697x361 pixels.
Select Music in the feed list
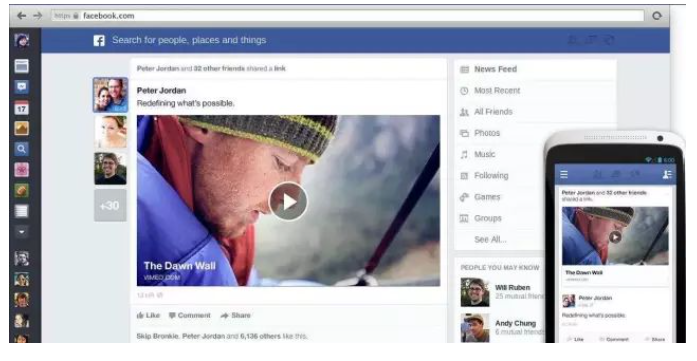pyautogui.click(x=485, y=154)
